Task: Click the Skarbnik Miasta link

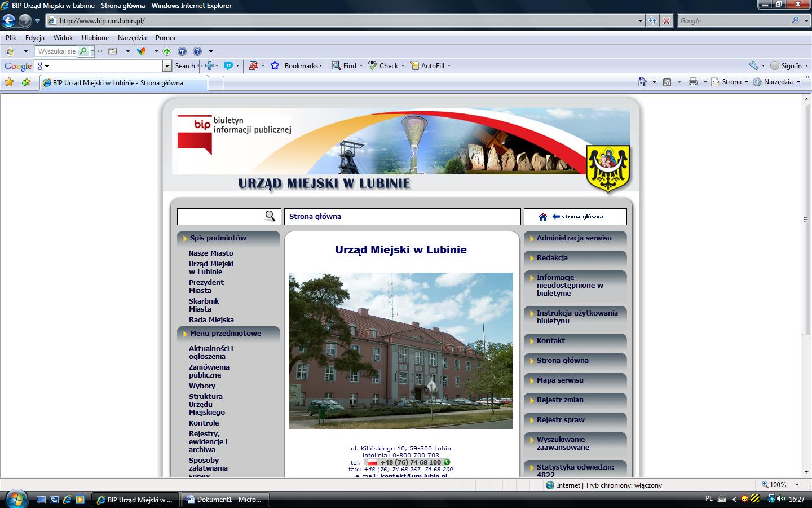Action: (204, 305)
